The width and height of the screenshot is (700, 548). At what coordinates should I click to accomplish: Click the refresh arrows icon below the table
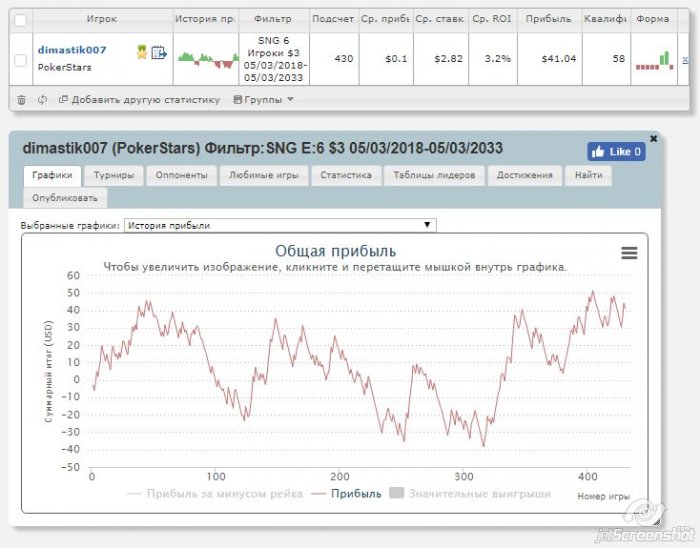tap(42, 100)
